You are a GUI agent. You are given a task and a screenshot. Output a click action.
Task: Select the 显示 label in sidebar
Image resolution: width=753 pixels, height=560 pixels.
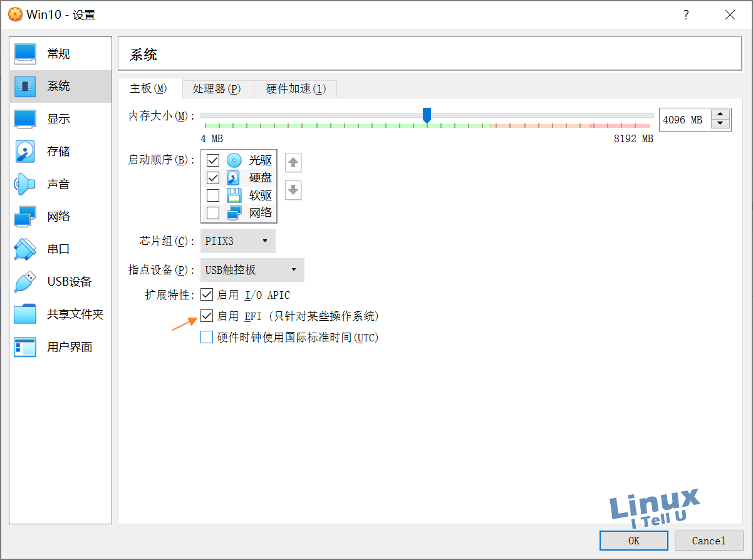[x=59, y=119]
